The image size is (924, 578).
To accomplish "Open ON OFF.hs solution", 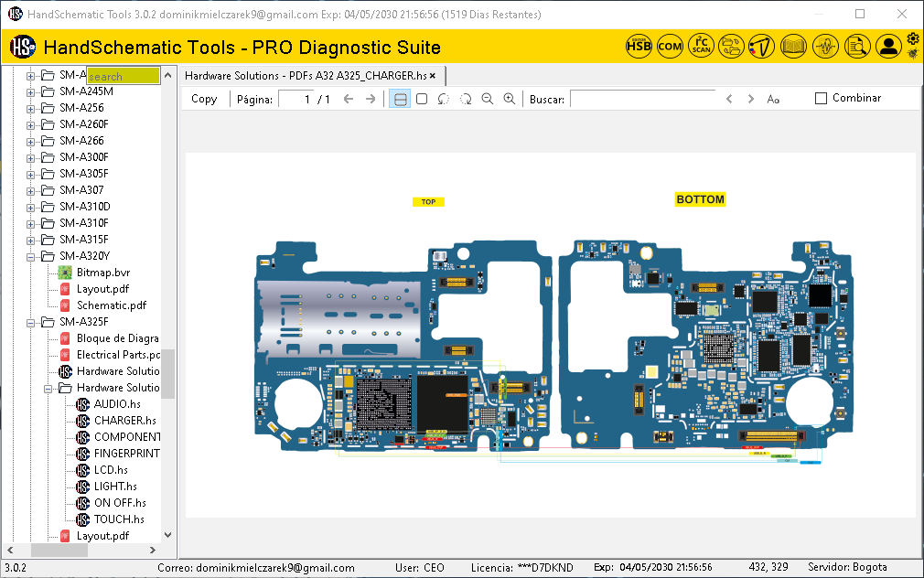I will [120, 503].
